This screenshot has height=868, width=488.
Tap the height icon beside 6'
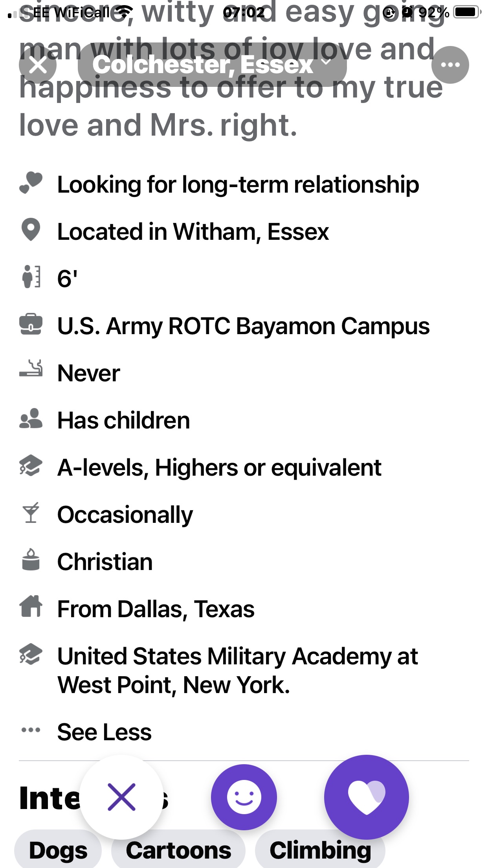[31, 277]
